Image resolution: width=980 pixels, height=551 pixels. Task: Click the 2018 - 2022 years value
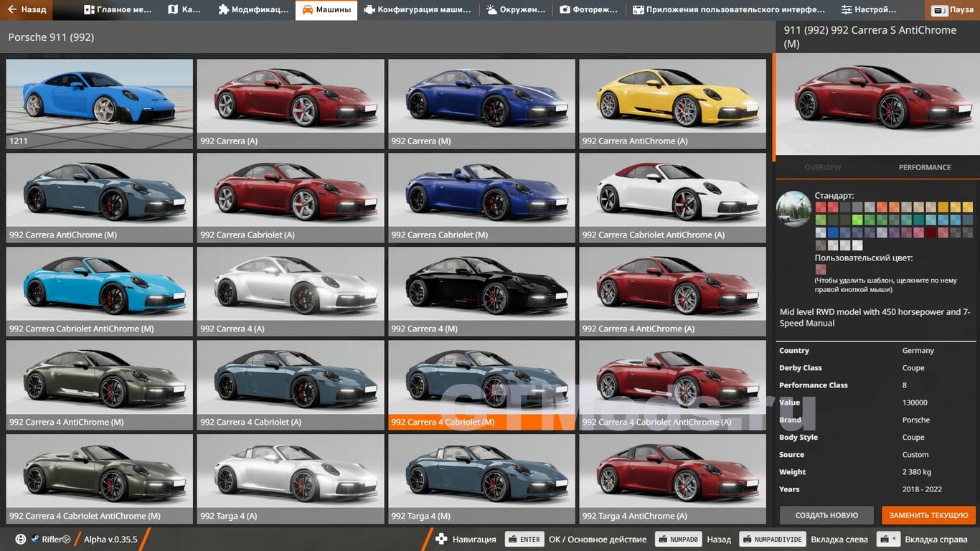(x=922, y=489)
